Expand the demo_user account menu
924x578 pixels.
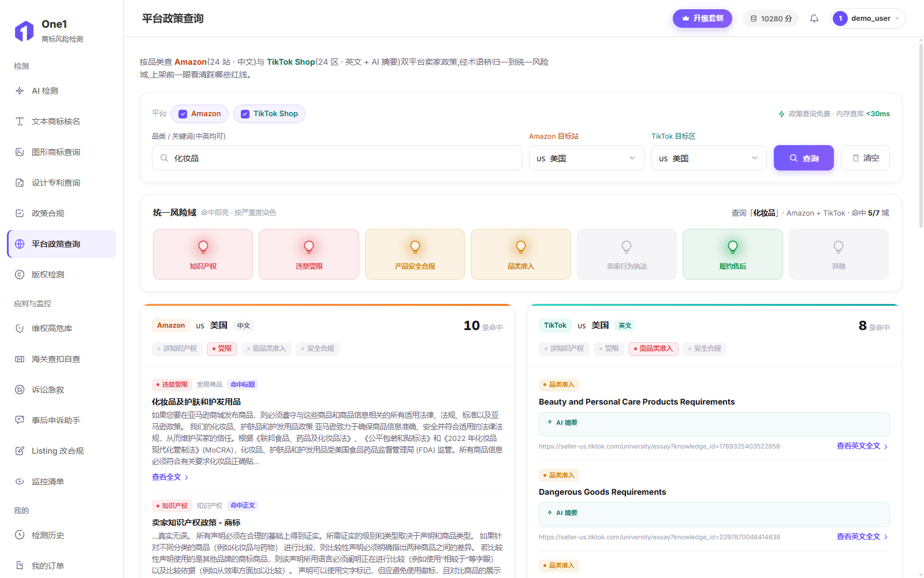867,18
